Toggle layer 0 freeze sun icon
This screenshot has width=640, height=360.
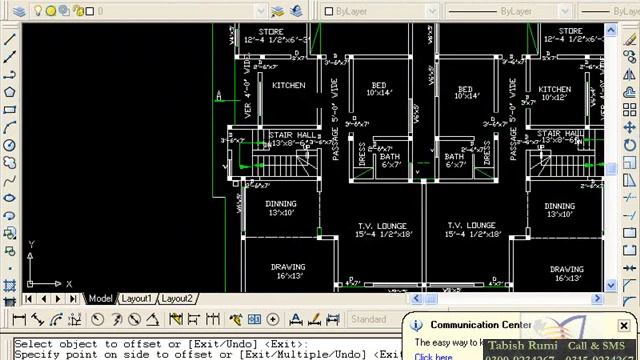pyautogui.click(x=51, y=11)
